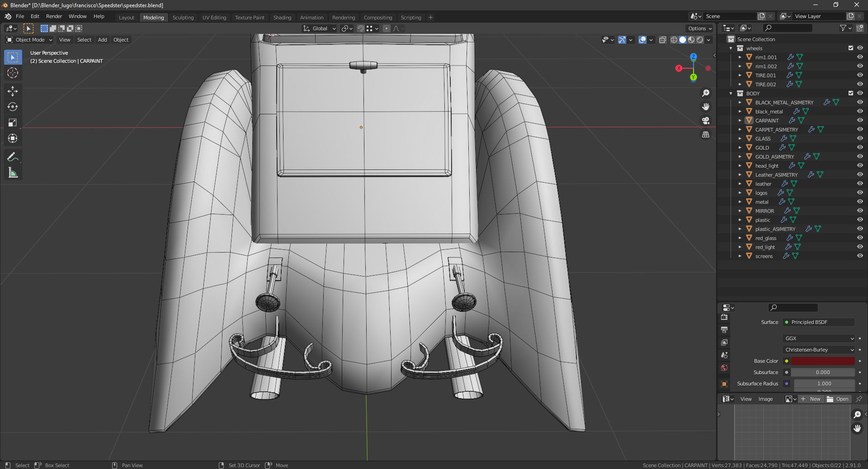
Task: Click the Principled BSDF surface button
Action: (x=819, y=322)
